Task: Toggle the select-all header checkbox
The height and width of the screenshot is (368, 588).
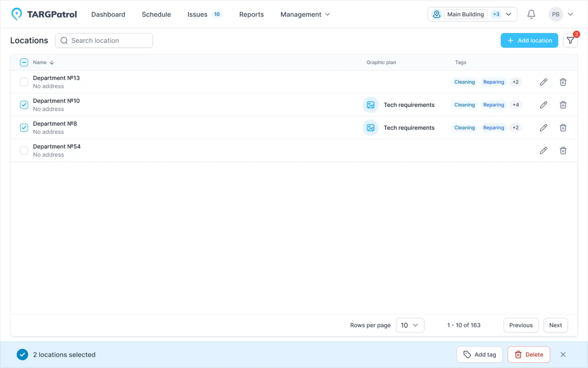Action: coord(24,63)
